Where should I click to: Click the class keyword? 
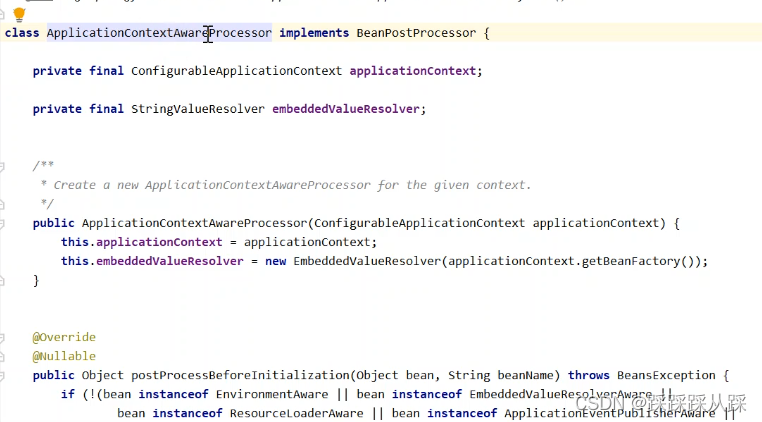[x=22, y=33]
